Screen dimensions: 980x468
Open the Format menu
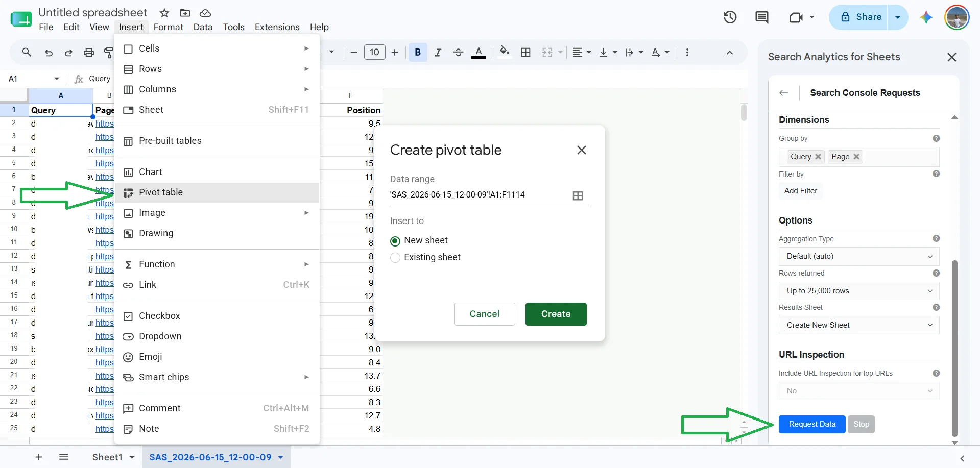(x=168, y=27)
